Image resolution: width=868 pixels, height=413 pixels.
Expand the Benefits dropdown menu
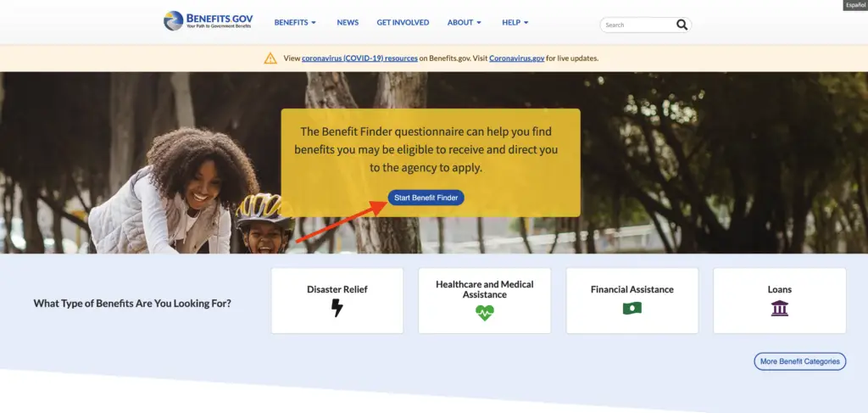(295, 23)
